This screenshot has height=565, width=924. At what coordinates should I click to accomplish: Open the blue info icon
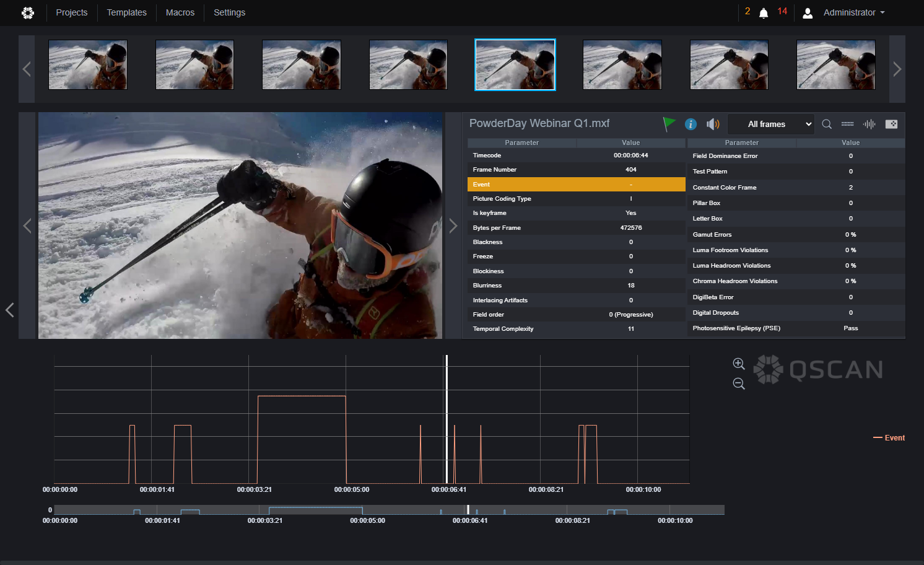click(x=691, y=124)
